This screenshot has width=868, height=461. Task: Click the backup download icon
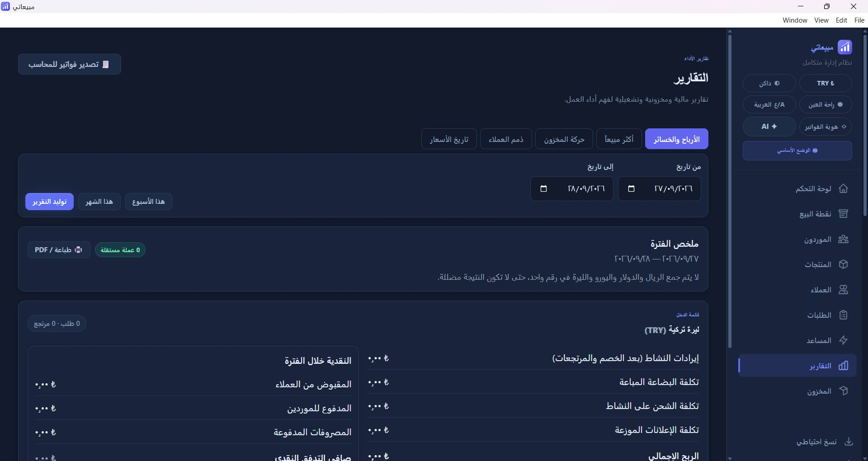pos(849,442)
